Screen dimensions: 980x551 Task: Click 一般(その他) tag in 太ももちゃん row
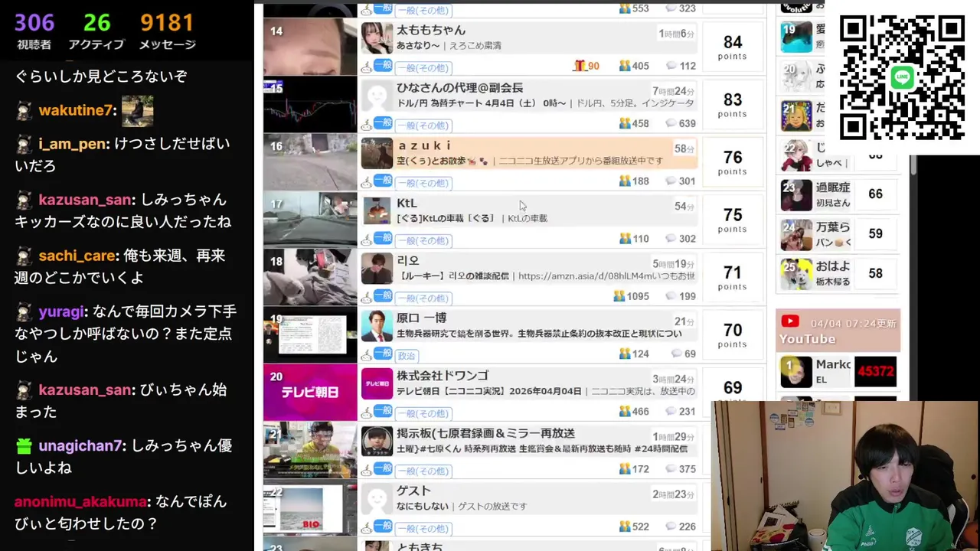pyautogui.click(x=423, y=68)
